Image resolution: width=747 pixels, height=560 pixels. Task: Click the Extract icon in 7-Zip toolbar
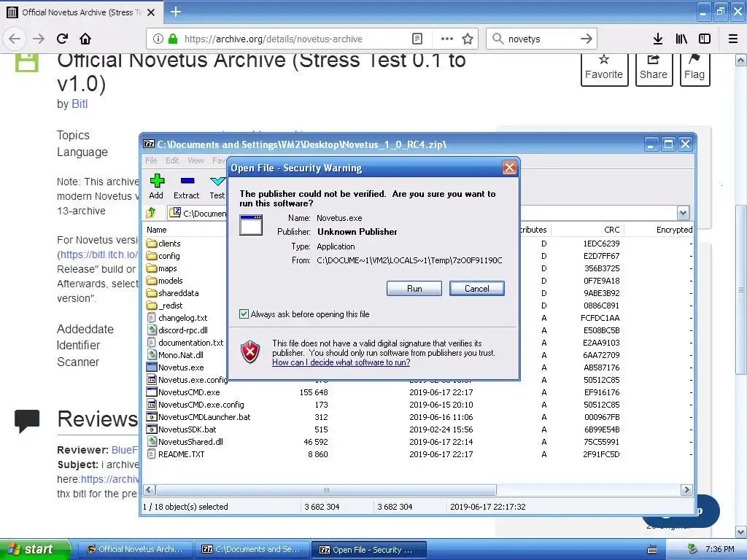pyautogui.click(x=187, y=181)
